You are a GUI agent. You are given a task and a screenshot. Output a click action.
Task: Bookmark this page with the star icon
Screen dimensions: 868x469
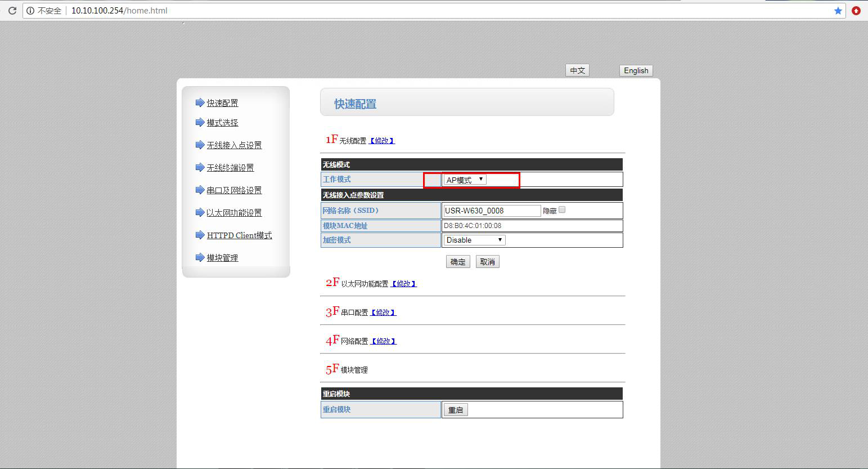[838, 11]
